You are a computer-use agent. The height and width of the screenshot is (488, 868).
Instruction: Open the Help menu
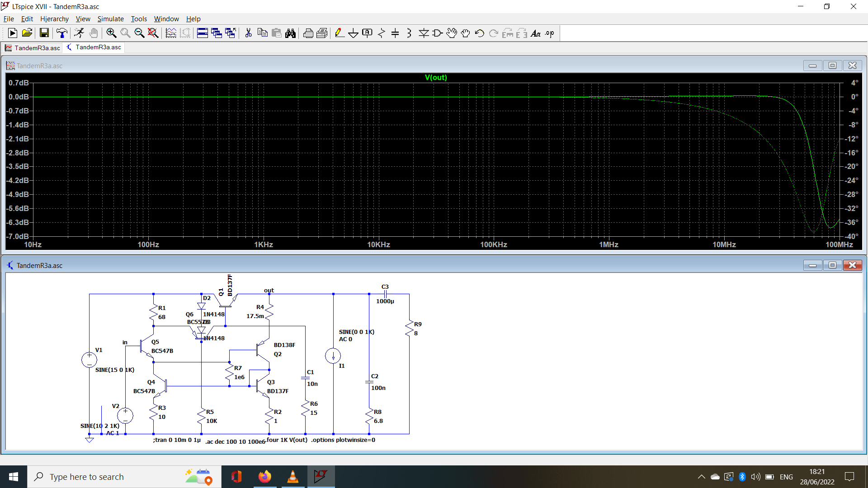[x=193, y=19]
